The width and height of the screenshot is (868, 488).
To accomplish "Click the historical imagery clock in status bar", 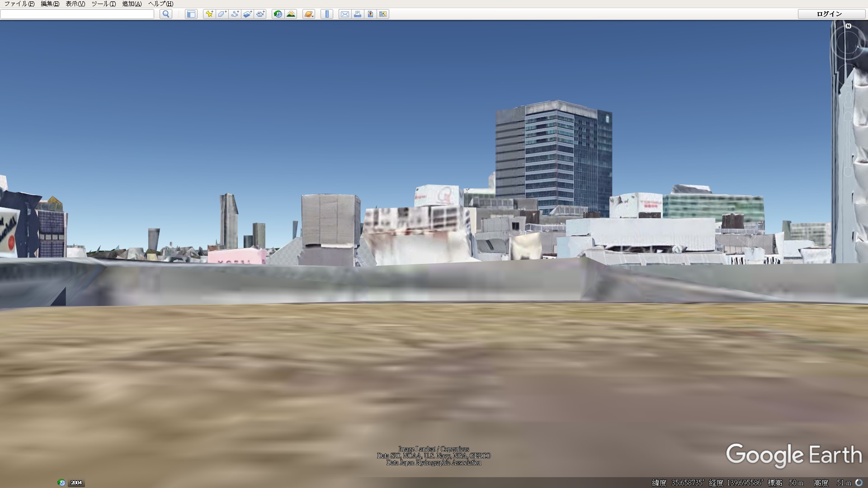I will 61,483.
